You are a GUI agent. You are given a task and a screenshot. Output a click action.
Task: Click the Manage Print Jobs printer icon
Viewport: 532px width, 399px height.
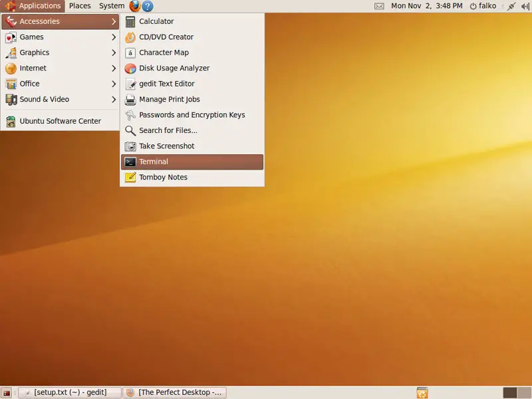pyautogui.click(x=130, y=99)
